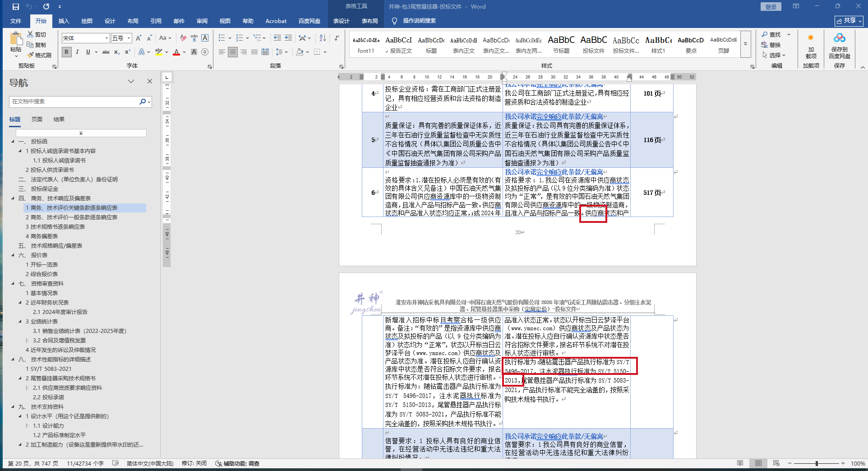Open the font name dropdown (宋体)
Screen dimensions: 868x471
pos(106,38)
